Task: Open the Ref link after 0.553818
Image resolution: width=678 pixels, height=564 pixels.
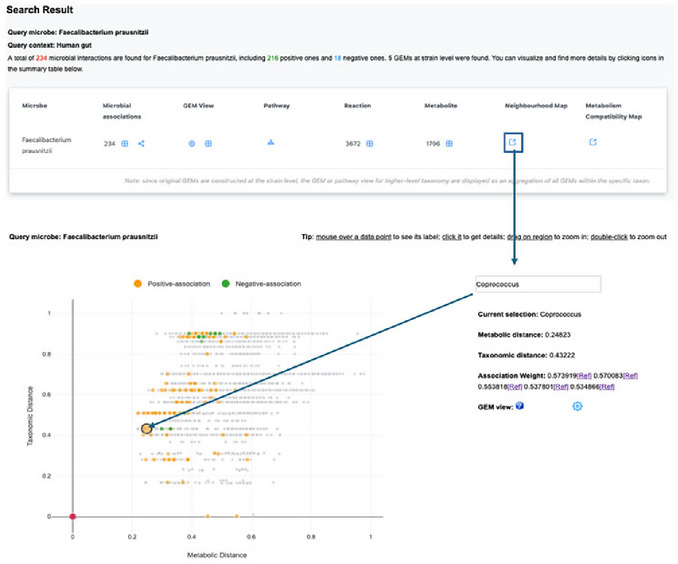Action: (515, 387)
